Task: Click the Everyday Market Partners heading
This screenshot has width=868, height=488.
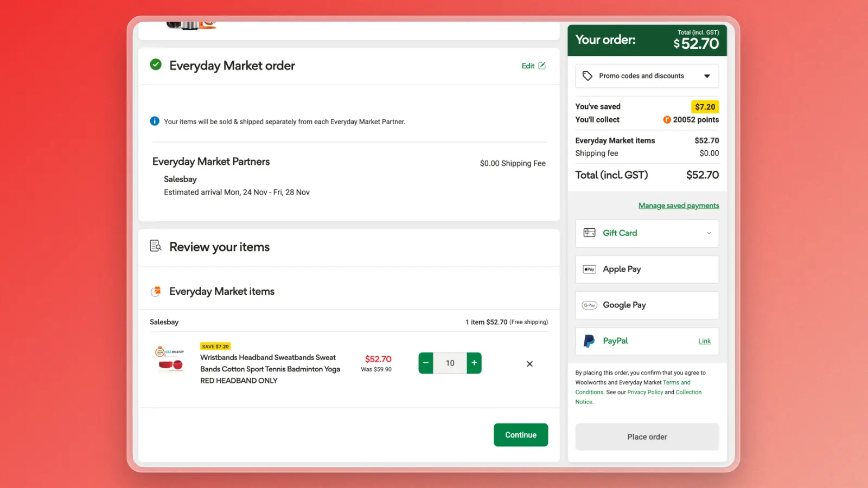Action: pos(211,162)
